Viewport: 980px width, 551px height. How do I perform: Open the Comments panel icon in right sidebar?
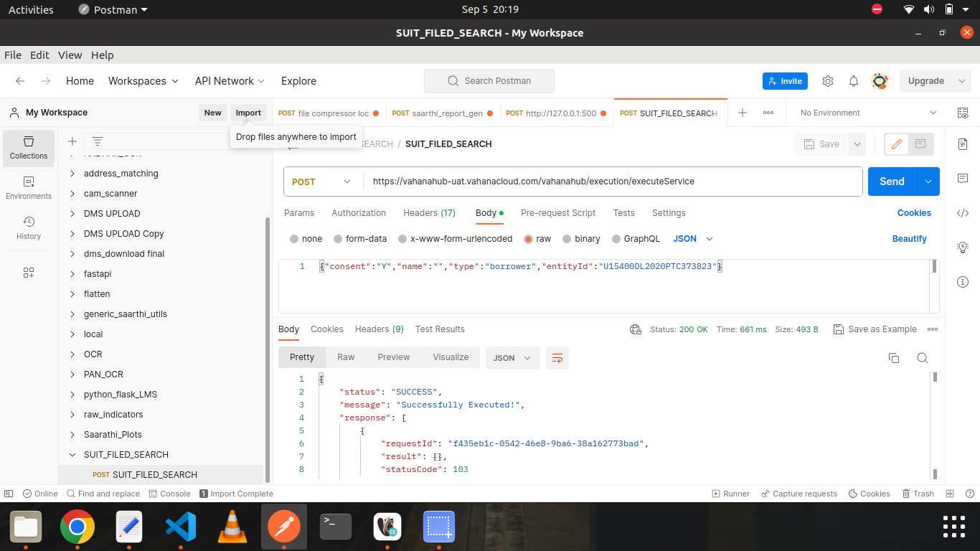pos(963,178)
